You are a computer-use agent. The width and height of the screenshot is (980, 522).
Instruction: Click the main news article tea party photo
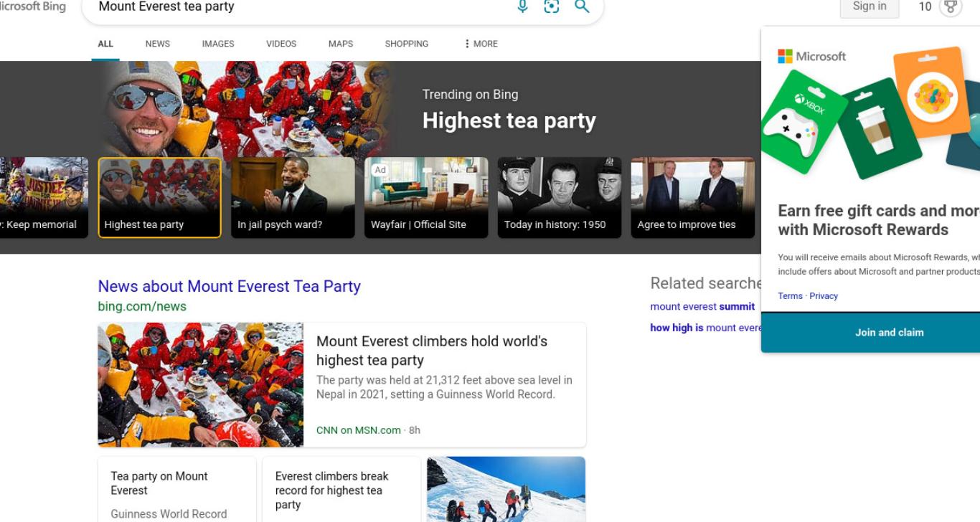(x=201, y=385)
